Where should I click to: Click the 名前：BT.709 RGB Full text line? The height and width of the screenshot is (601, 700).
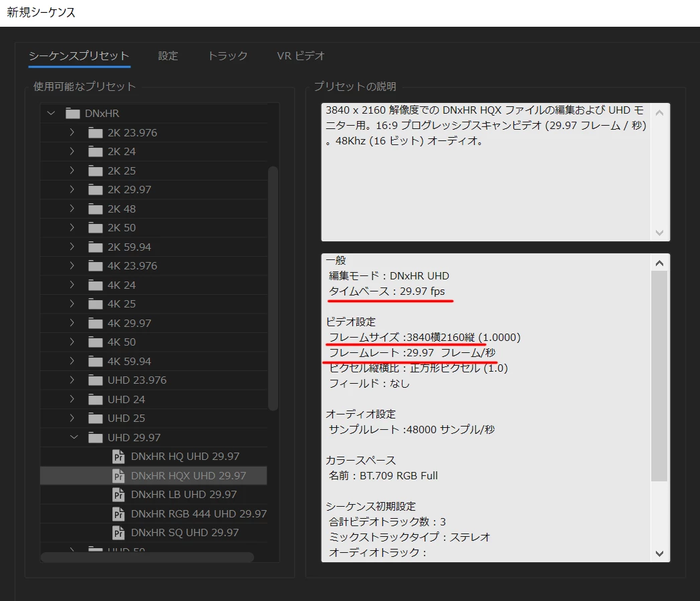tap(383, 475)
